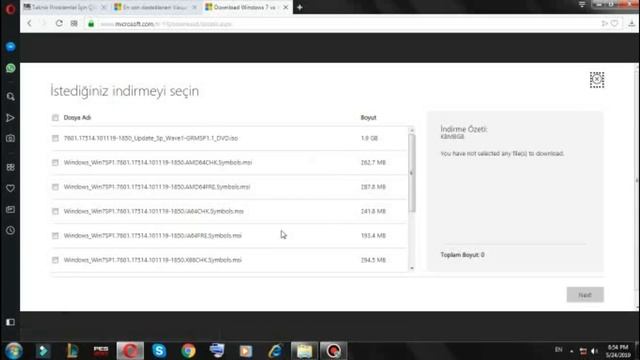Switch to the first Teknik browser tab
The image size is (640, 360).
[x=64, y=7]
